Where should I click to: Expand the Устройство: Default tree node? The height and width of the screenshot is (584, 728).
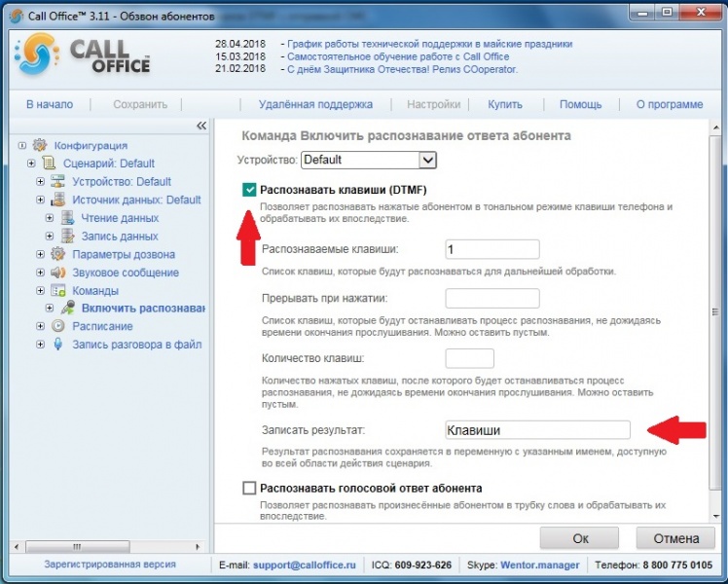[x=41, y=181]
